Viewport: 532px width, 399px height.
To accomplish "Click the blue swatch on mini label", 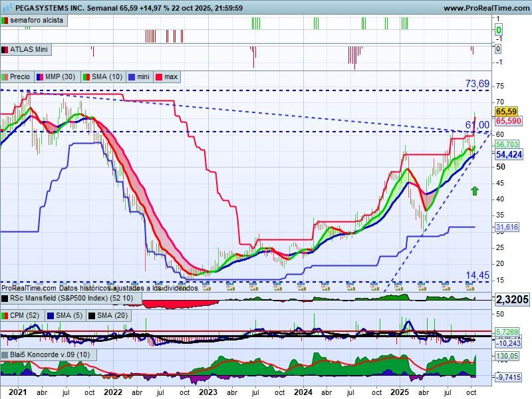I will pos(132,77).
